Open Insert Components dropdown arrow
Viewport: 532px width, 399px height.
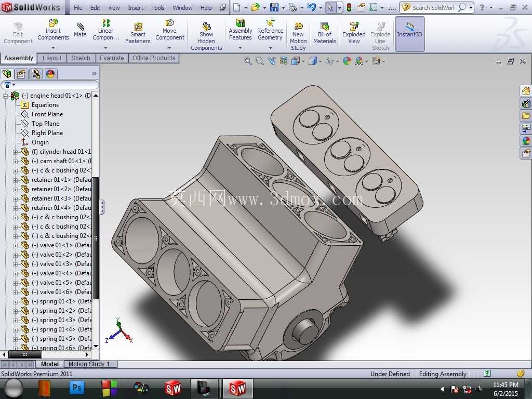click(x=53, y=48)
